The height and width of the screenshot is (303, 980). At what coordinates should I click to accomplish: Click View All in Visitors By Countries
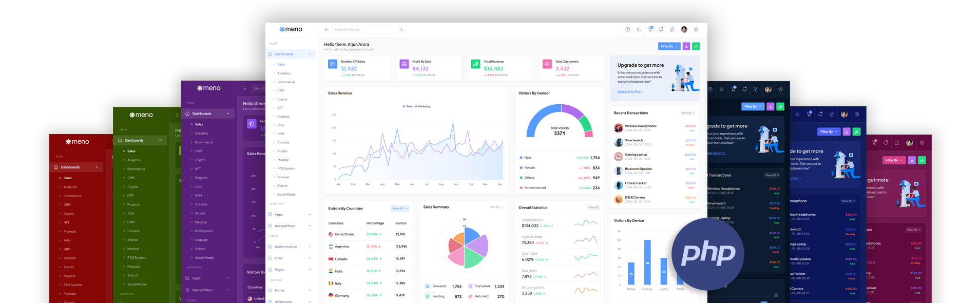(x=399, y=209)
